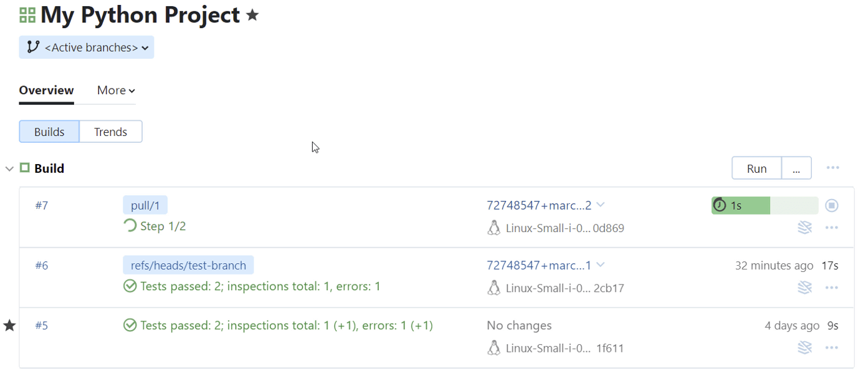This screenshot has height=383, width=868.
Task: Open the More tab menu
Action: pyautogui.click(x=116, y=90)
